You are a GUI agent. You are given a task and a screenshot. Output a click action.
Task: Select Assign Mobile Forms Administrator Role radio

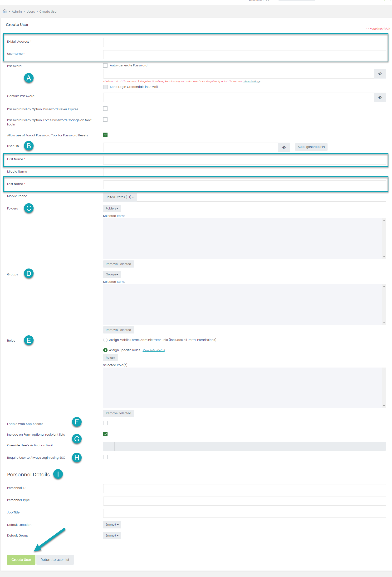105,340
